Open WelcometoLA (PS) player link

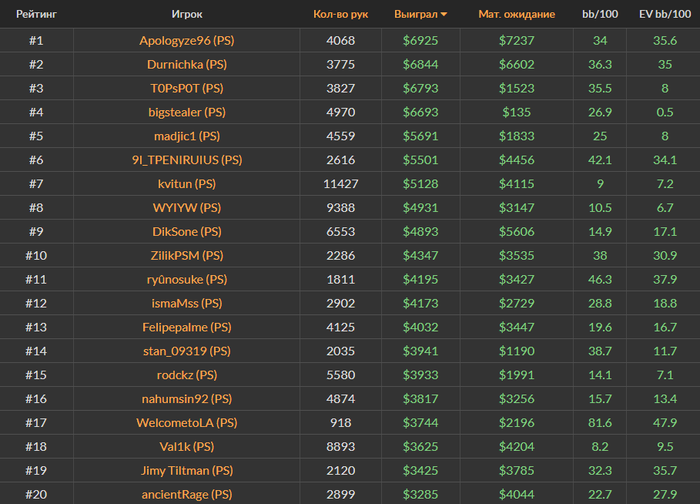[x=186, y=423]
